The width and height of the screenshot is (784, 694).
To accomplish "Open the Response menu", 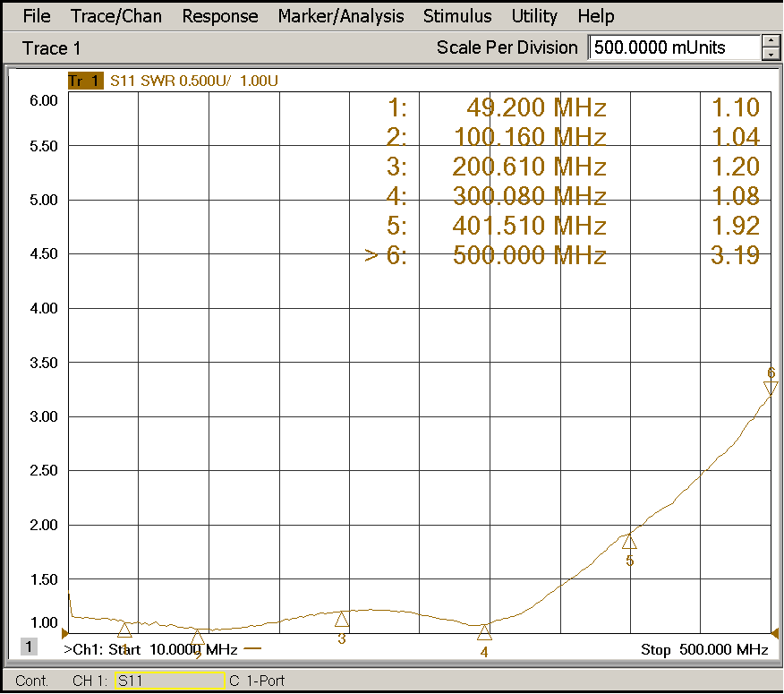I will click(219, 16).
